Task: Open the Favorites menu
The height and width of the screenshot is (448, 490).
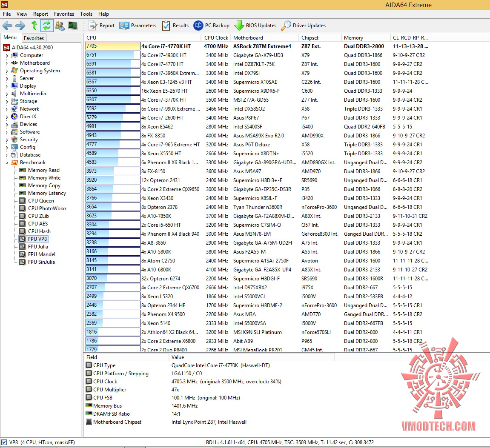Action: pos(64,14)
